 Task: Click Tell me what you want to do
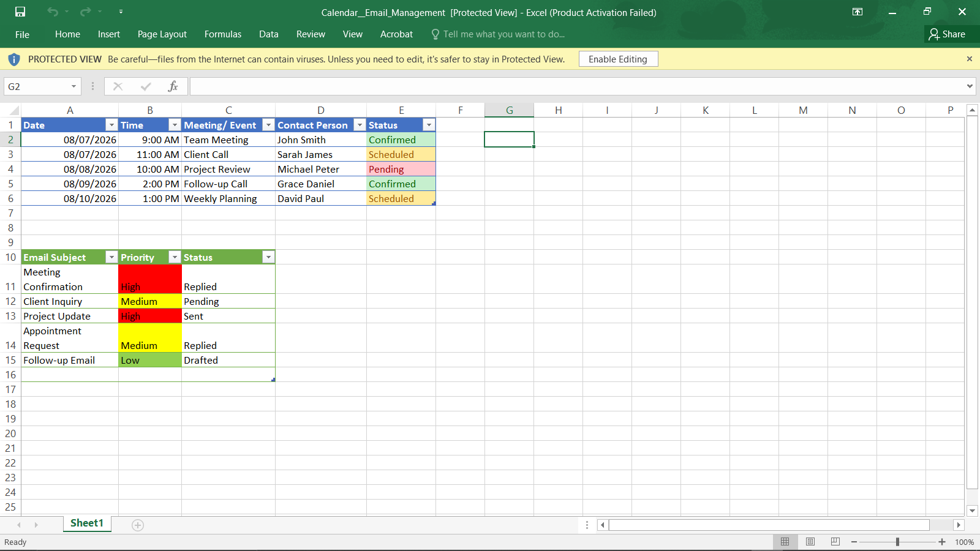pos(498,34)
